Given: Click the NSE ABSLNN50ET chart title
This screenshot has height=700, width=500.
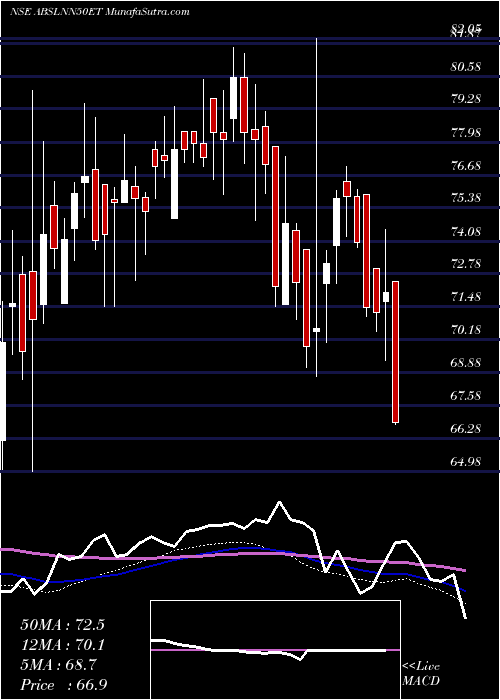Looking at the screenshot, I should click(100, 12).
